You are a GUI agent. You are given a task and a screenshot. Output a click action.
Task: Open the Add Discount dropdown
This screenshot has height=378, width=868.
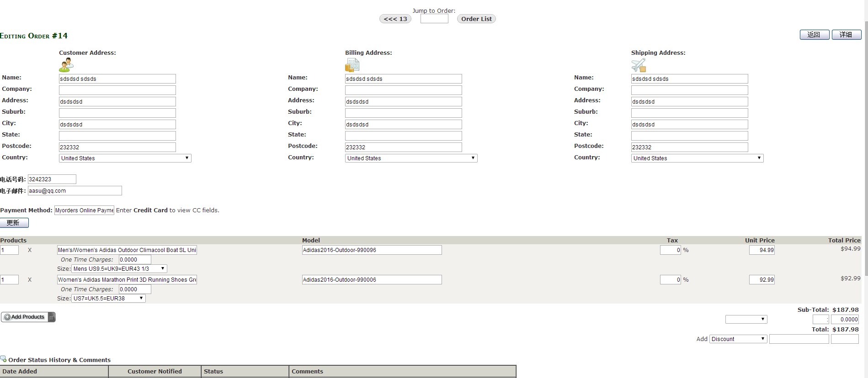[738, 339]
